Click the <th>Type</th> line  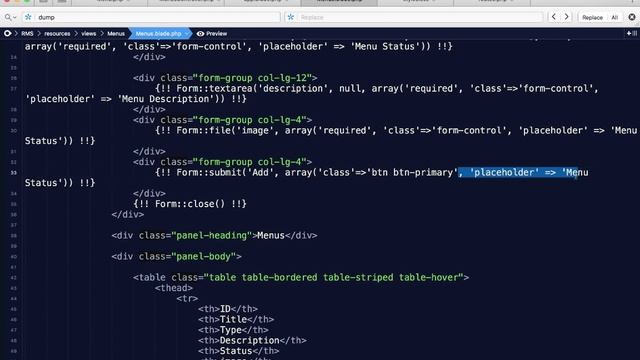pos(233,330)
